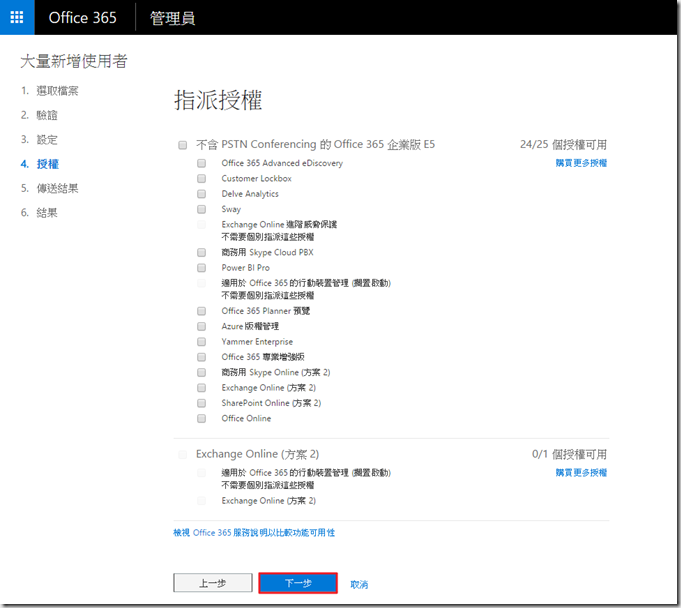Enable Yammer Enterprise checkbox
The image size is (681, 608).
coord(201,342)
